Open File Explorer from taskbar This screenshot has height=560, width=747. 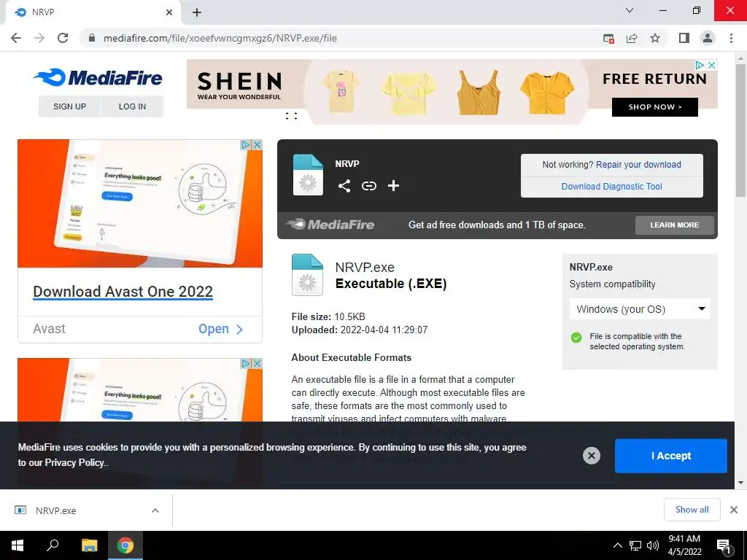pyautogui.click(x=89, y=545)
